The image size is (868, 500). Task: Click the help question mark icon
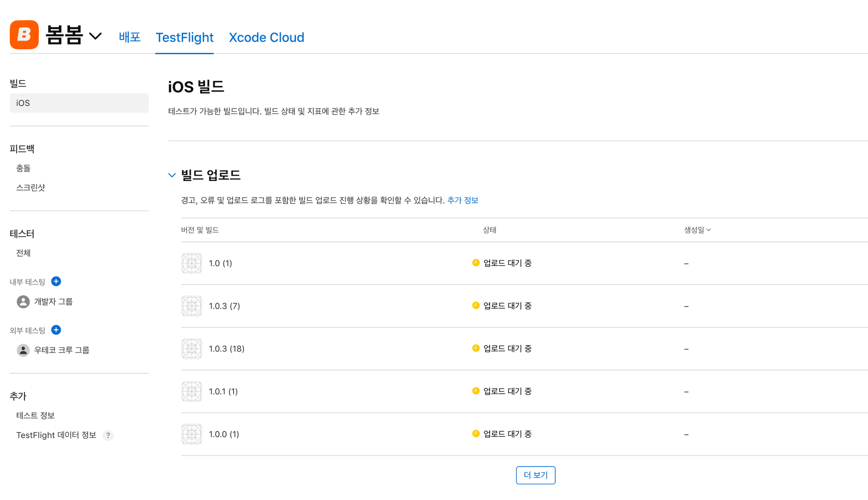(x=108, y=435)
